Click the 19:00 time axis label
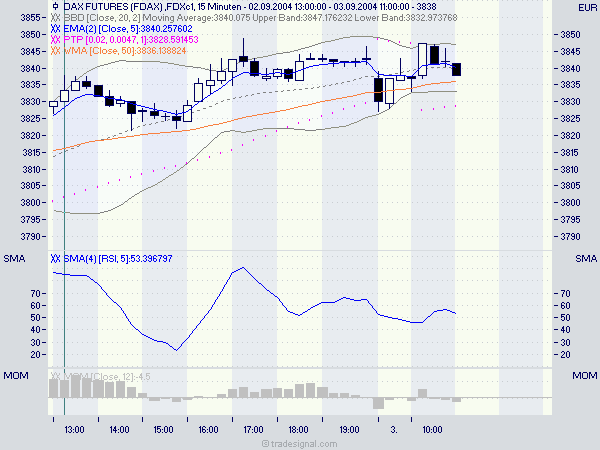 tap(349, 430)
